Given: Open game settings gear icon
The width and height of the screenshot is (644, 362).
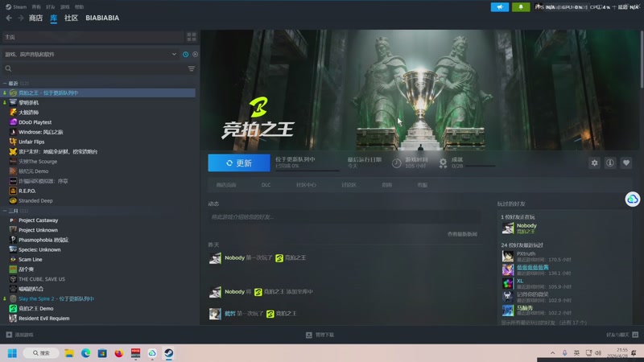Looking at the screenshot, I should pyautogui.click(x=594, y=163).
